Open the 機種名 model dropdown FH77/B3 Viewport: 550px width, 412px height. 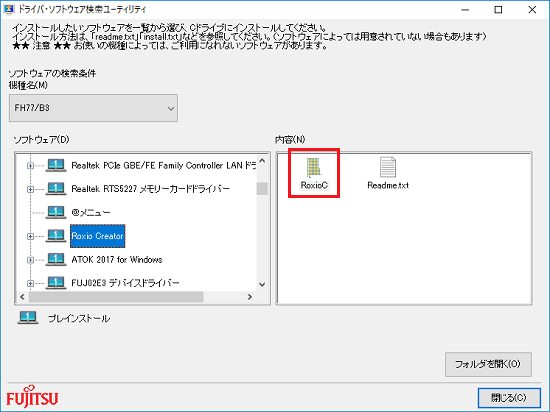(x=93, y=108)
